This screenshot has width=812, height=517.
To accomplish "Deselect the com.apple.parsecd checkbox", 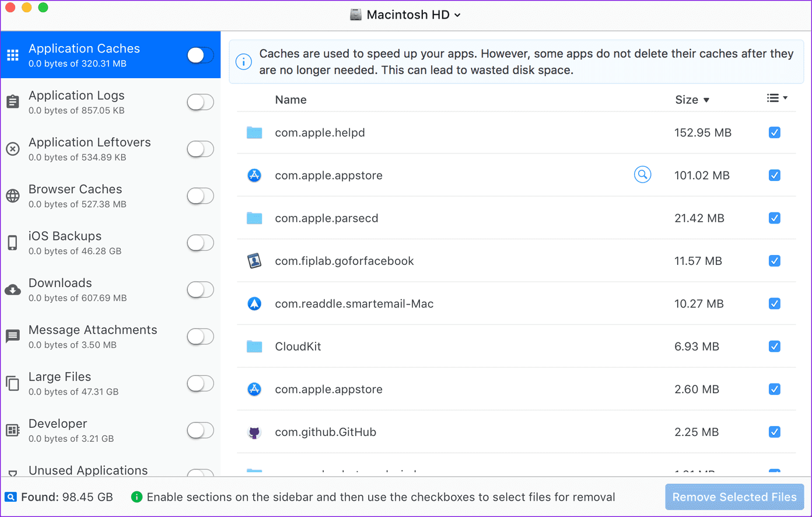I will 775,218.
